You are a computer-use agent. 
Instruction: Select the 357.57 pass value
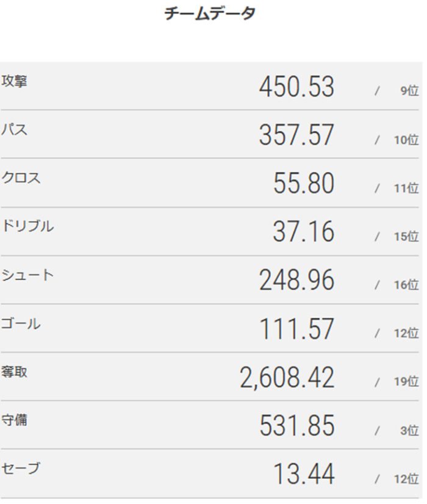tap(296, 135)
